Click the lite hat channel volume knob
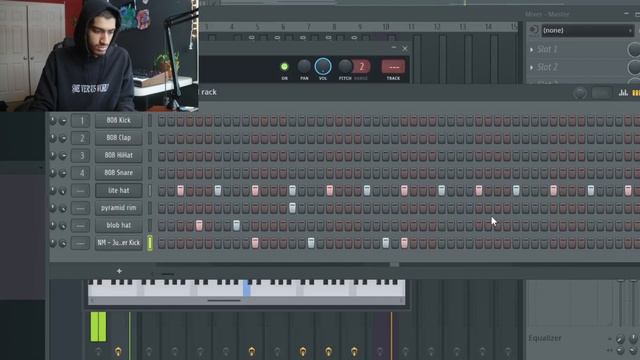Screen dimensions: 640x360 click(x=63, y=191)
